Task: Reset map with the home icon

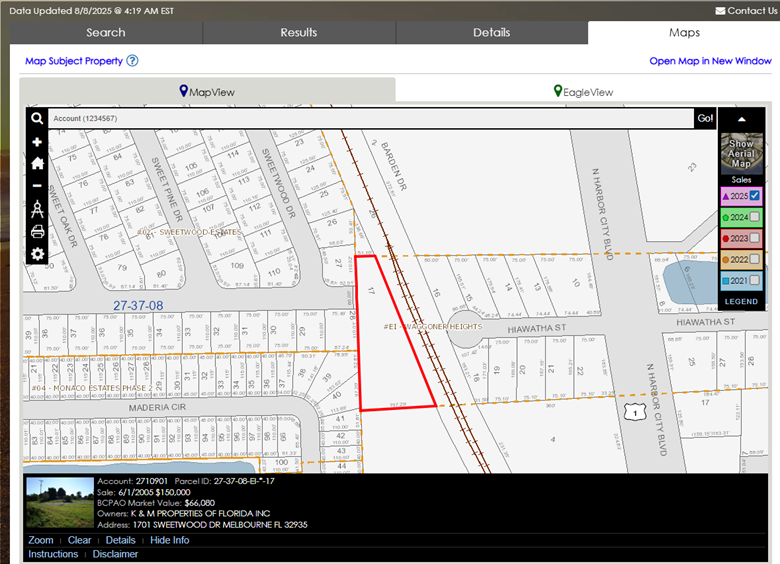Action: pyautogui.click(x=37, y=164)
